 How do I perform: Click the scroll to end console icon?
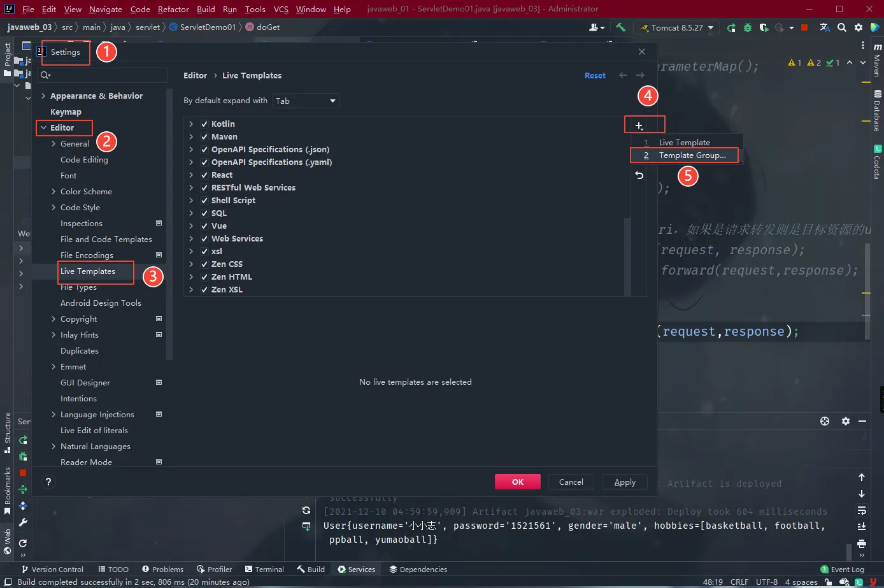click(862, 526)
